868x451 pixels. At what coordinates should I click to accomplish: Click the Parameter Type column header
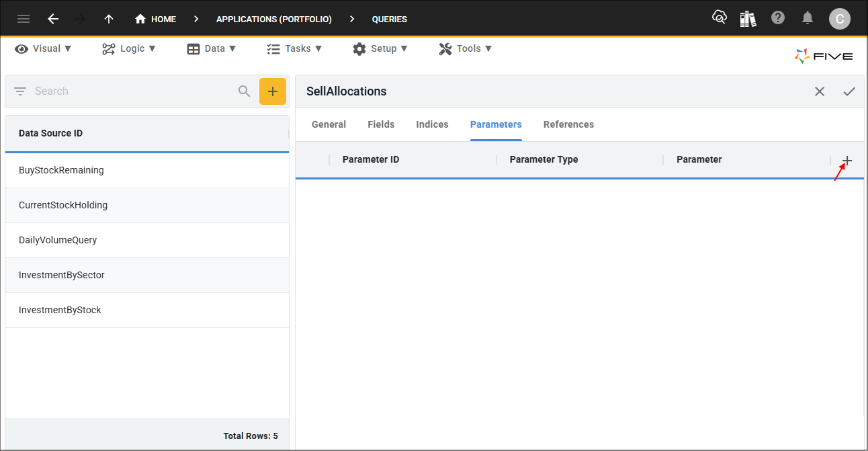(x=544, y=159)
